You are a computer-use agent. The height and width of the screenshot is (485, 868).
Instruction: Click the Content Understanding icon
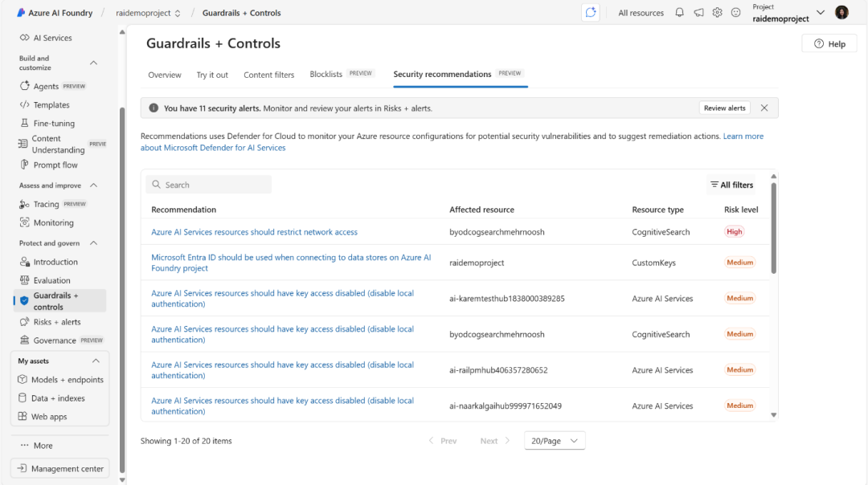point(23,144)
